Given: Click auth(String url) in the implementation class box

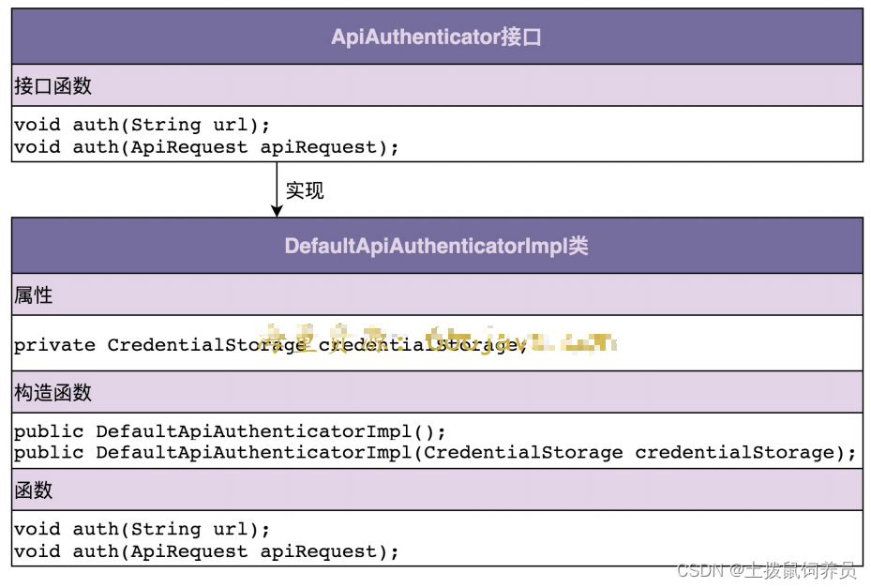Looking at the screenshot, I should (x=142, y=529).
